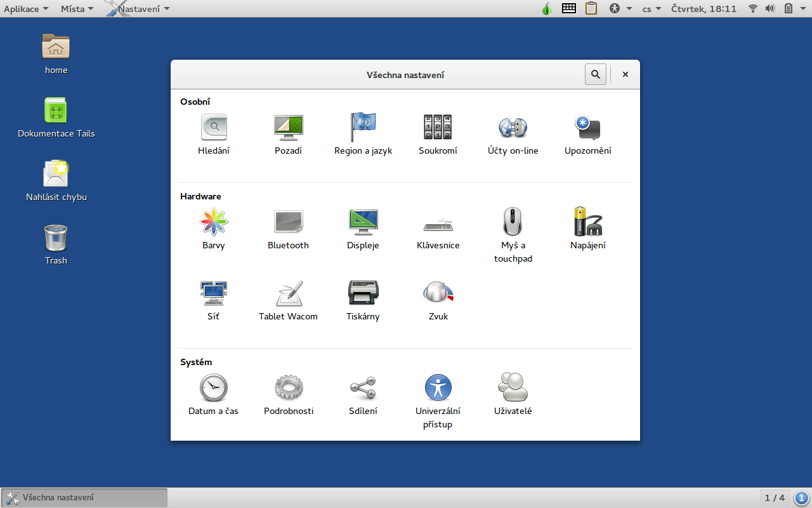This screenshot has height=508, width=812.
Task: Open the Tiskárny printers panel
Action: coord(363,300)
